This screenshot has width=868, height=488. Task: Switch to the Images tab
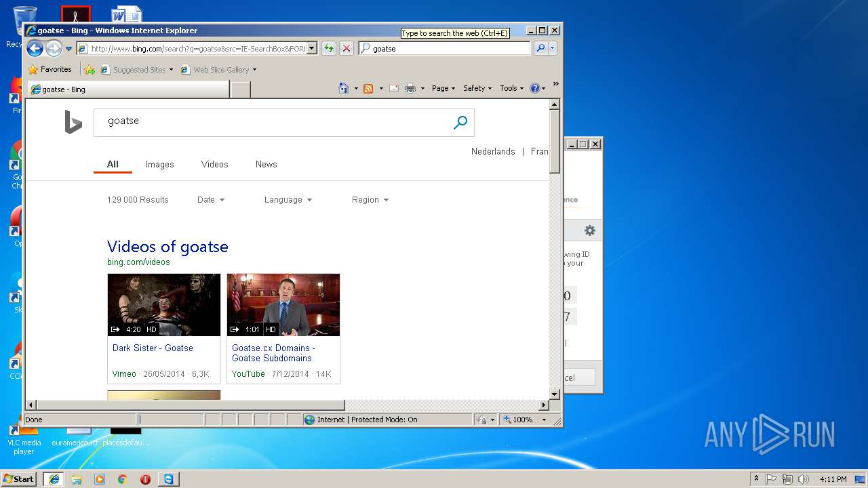coord(160,164)
